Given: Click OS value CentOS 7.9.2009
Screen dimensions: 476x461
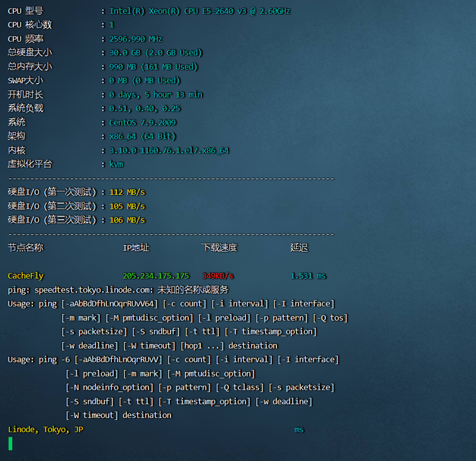Looking at the screenshot, I should 143,123.
